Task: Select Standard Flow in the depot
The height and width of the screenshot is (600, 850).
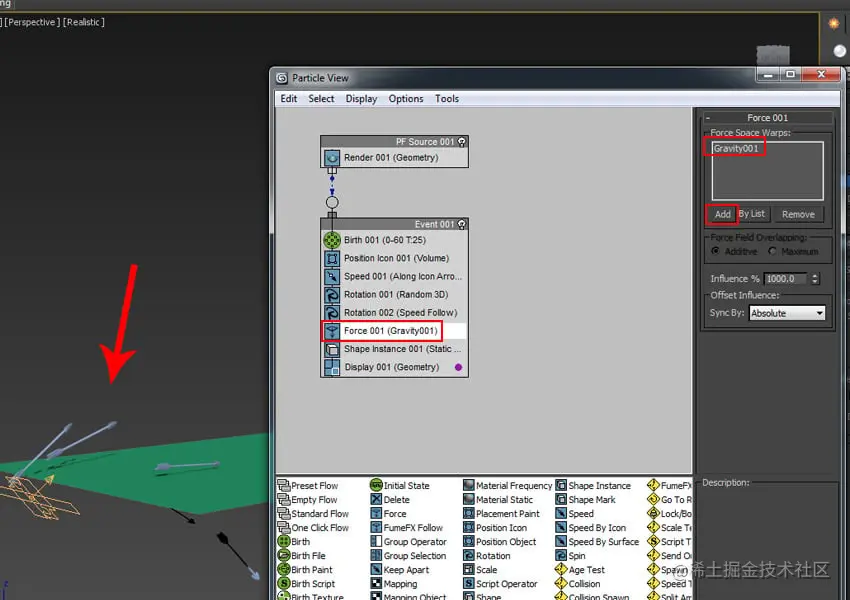Action: pyautogui.click(x=313, y=514)
